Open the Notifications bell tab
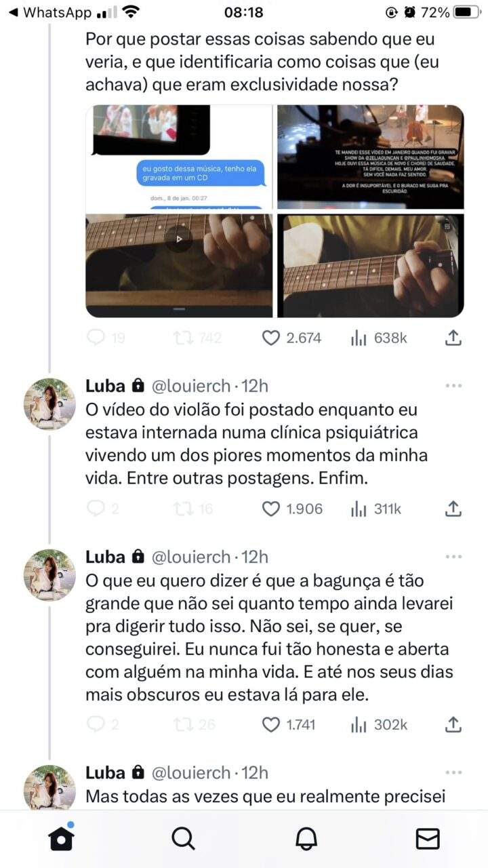This screenshot has height=868, width=488. pyautogui.click(x=306, y=839)
